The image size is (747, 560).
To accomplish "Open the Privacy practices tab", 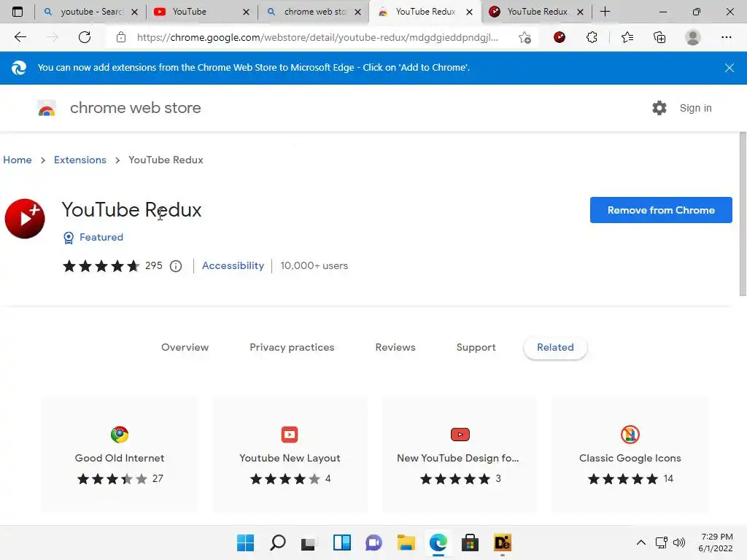I will coord(292,347).
